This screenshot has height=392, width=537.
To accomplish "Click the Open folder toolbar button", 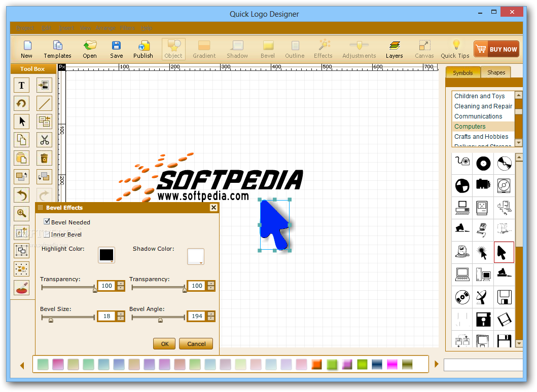I will click(x=90, y=49).
